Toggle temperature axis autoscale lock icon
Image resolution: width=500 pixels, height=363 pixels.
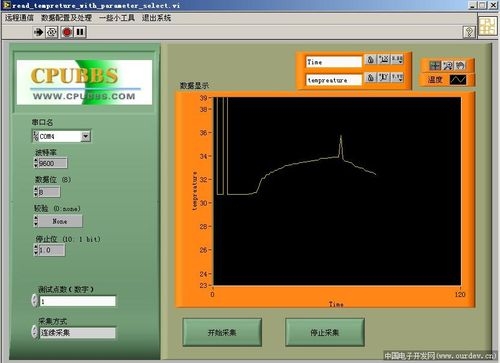(370, 78)
